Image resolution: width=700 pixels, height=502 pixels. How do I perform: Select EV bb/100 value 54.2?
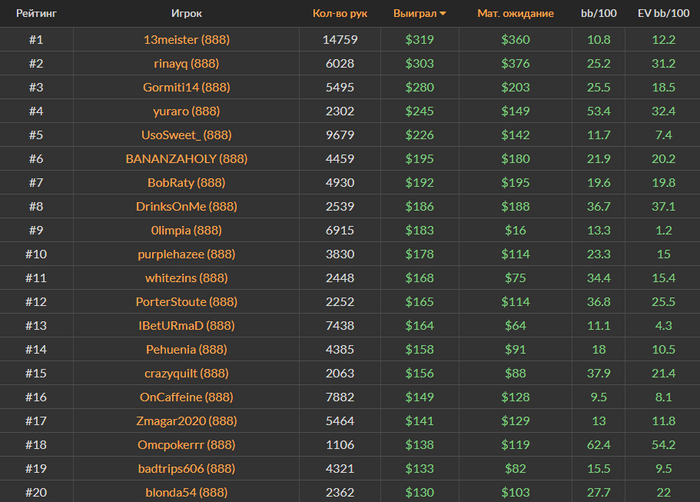click(x=663, y=444)
